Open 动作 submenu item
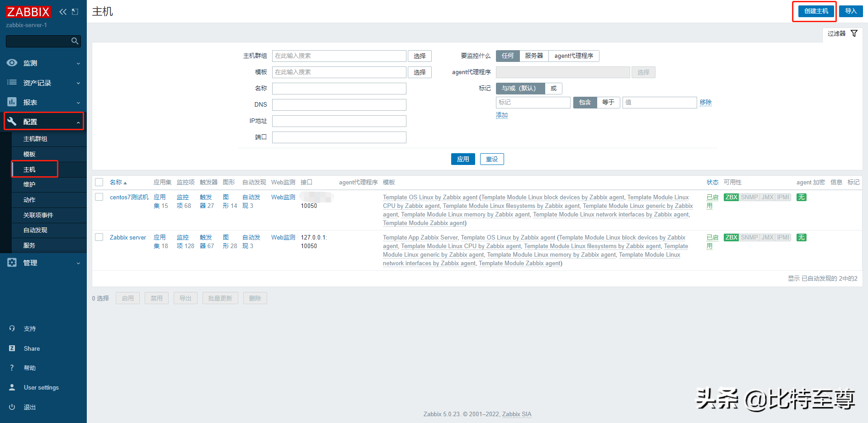The height and width of the screenshot is (423, 868). point(49,200)
